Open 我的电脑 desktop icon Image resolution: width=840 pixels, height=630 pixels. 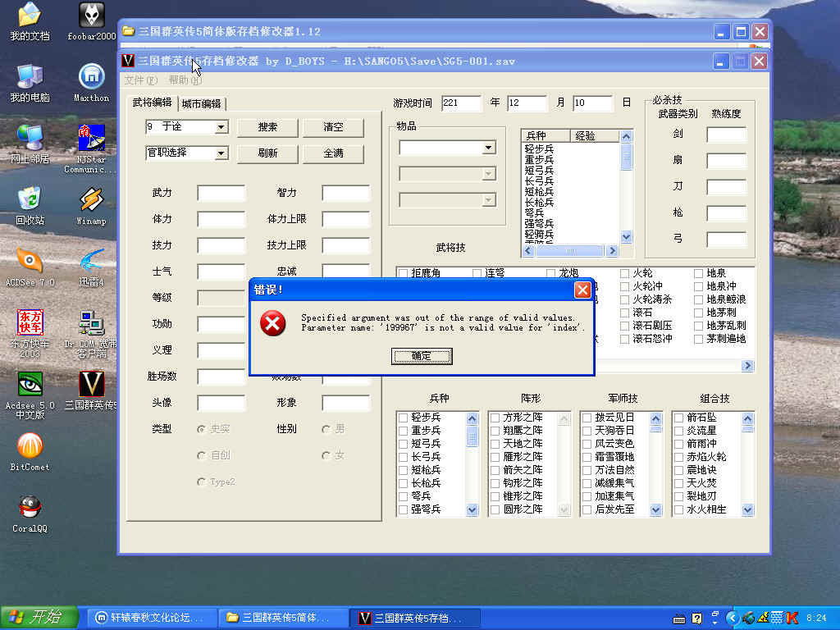coord(30,77)
